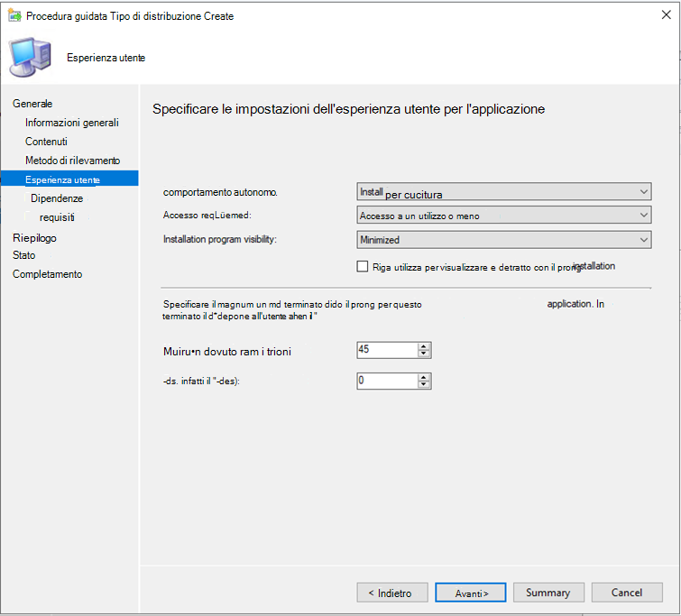The height and width of the screenshot is (616, 681).
Task: Cancel the wizard
Action: (627, 593)
